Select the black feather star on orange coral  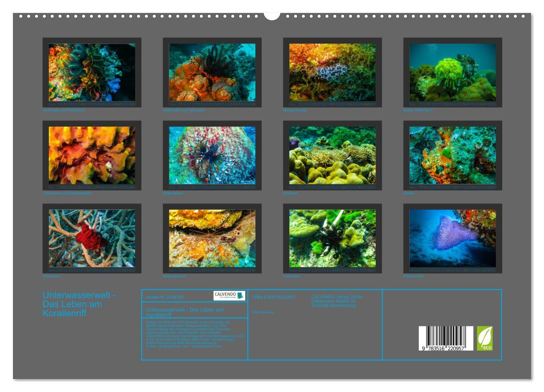point(212,72)
